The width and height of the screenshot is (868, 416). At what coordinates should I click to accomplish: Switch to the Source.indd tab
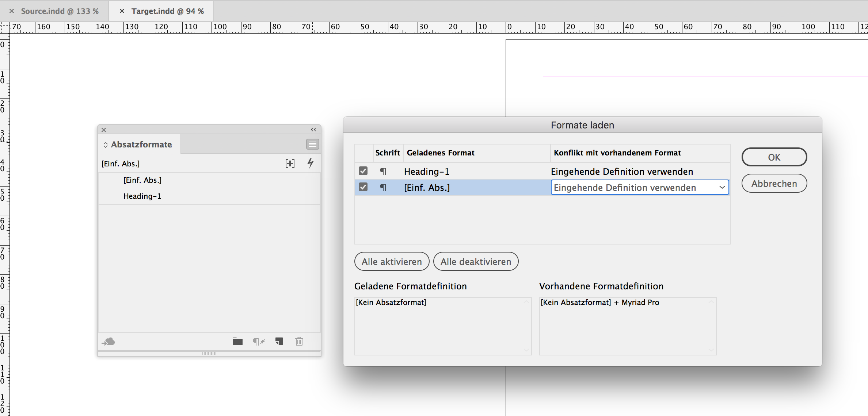point(60,11)
